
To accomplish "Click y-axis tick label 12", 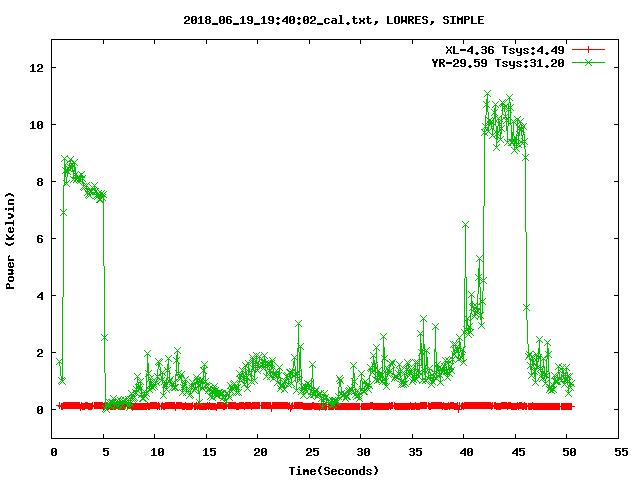I will (36, 68).
